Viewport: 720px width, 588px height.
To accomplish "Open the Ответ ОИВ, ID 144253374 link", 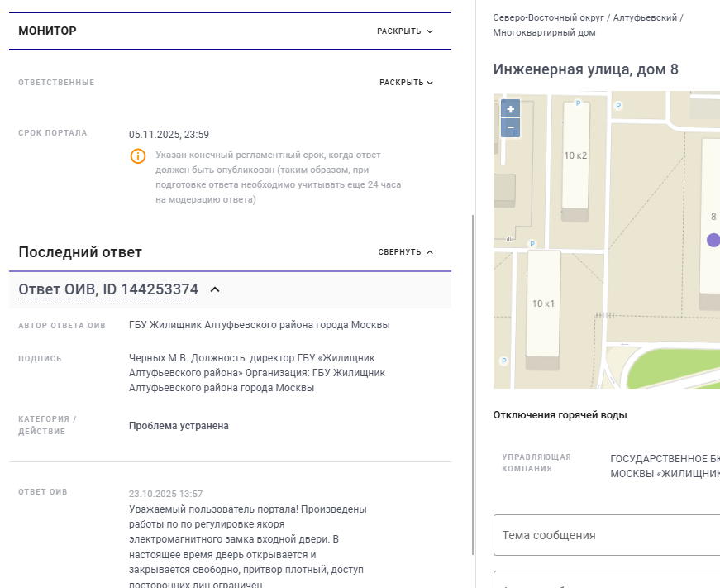I will (108, 289).
